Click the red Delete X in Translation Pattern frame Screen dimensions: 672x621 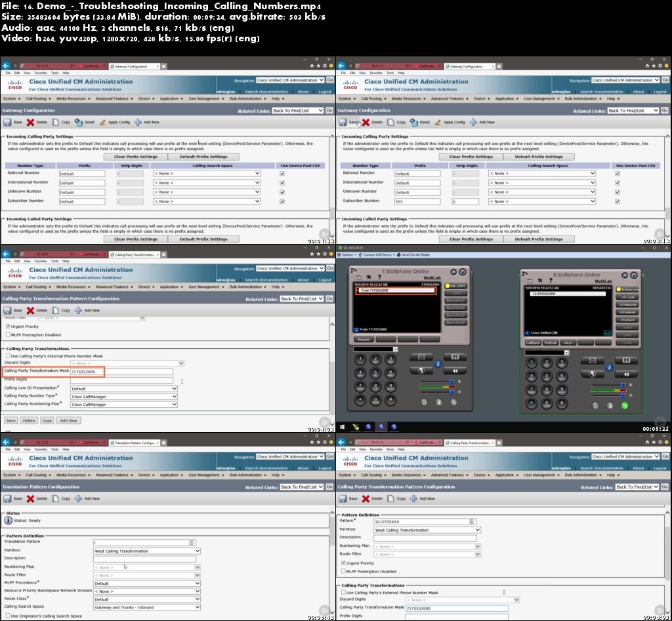click(x=30, y=498)
